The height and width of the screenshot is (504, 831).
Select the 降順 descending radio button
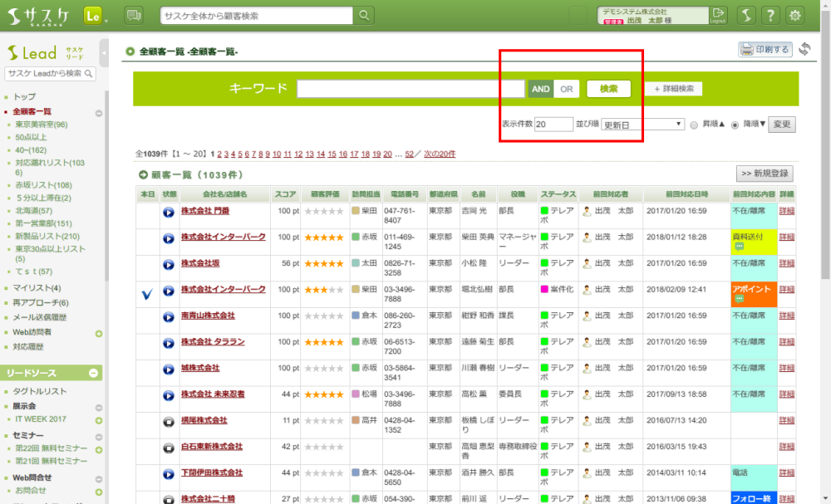click(734, 125)
